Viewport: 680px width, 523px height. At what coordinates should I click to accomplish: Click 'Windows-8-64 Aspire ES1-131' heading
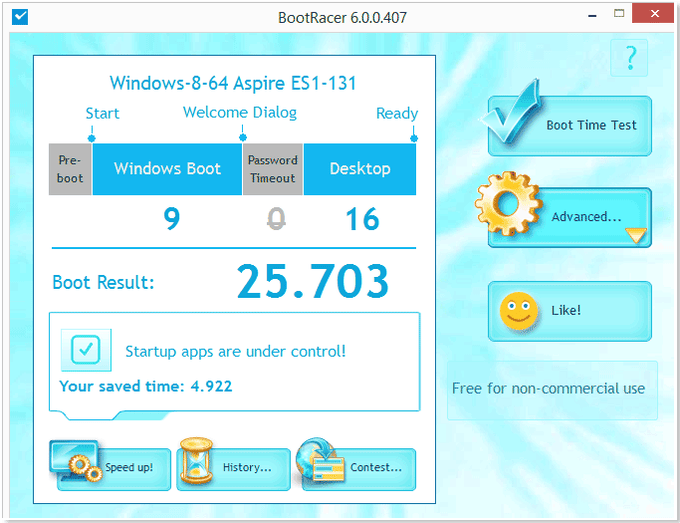[x=233, y=83]
